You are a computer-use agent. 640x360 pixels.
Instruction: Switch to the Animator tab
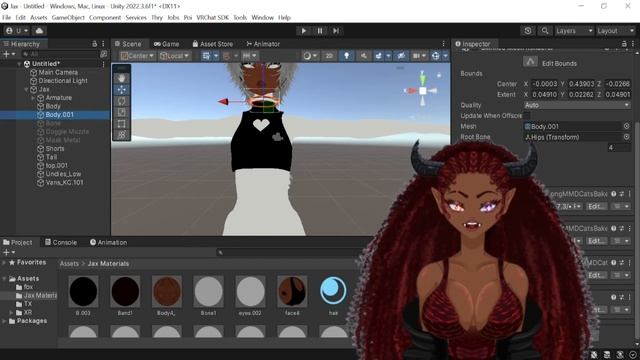point(263,44)
